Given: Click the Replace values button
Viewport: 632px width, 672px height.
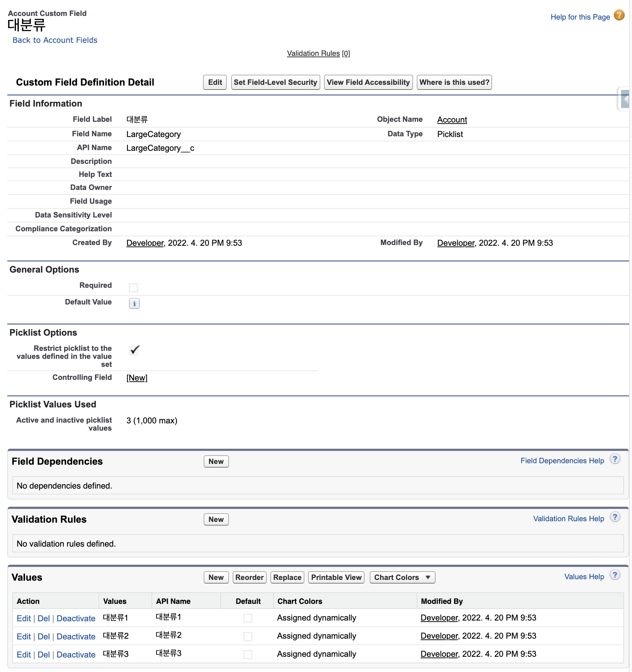Looking at the screenshot, I should [x=287, y=577].
